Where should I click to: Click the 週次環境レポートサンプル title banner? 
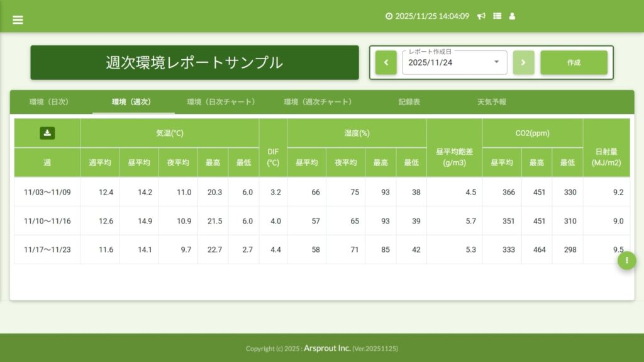tap(194, 62)
